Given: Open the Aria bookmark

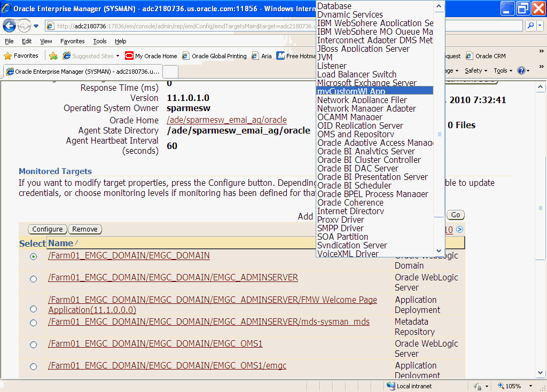Looking at the screenshot, I should coord(262,56).
